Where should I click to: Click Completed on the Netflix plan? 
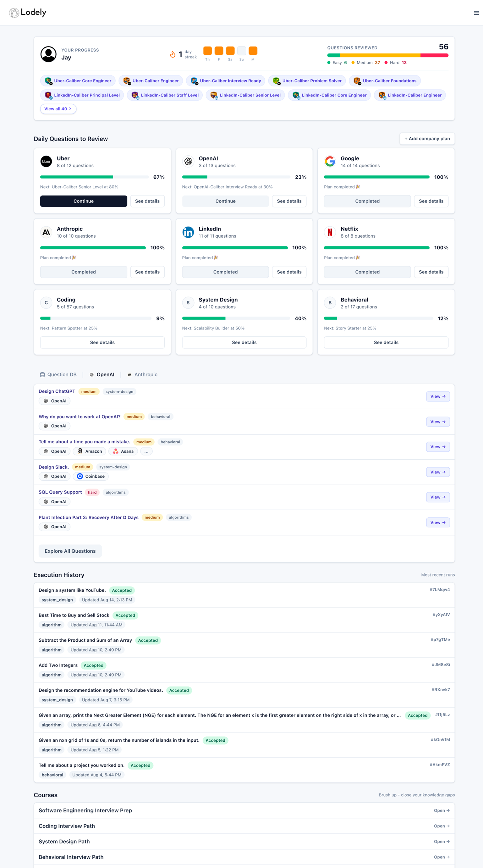(x=367, y=272)
